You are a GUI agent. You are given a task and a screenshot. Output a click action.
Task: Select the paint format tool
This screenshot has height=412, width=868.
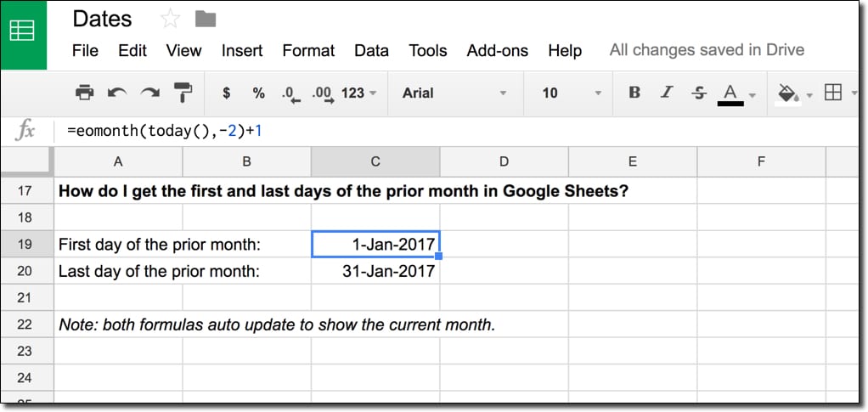click(182, 93)
